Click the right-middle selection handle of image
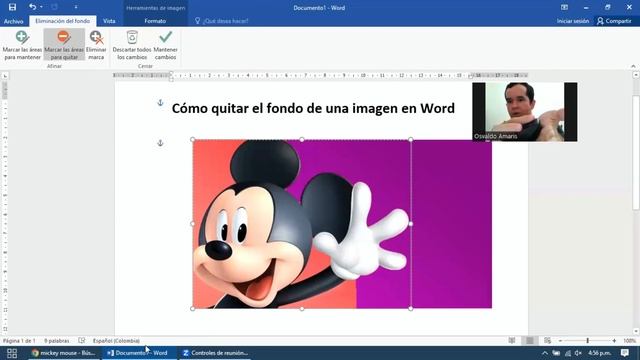This screenshot has width=640, height=360. (x=411, y=224)
